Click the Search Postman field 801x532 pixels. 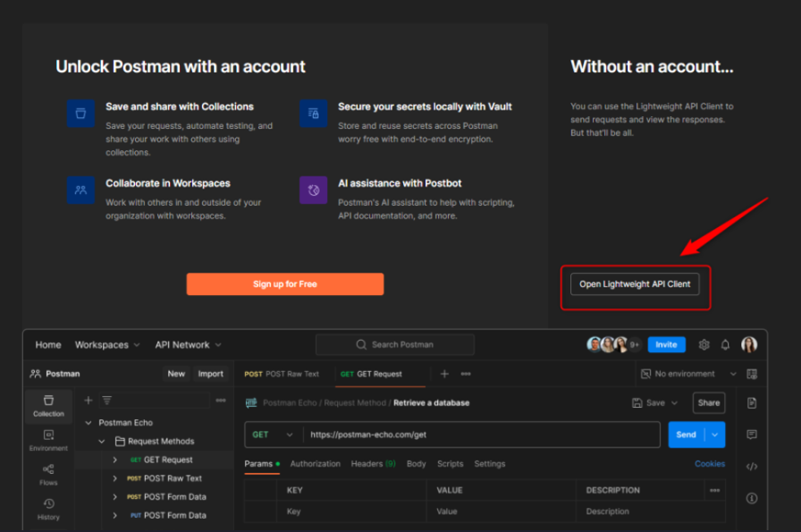point(395,344)
